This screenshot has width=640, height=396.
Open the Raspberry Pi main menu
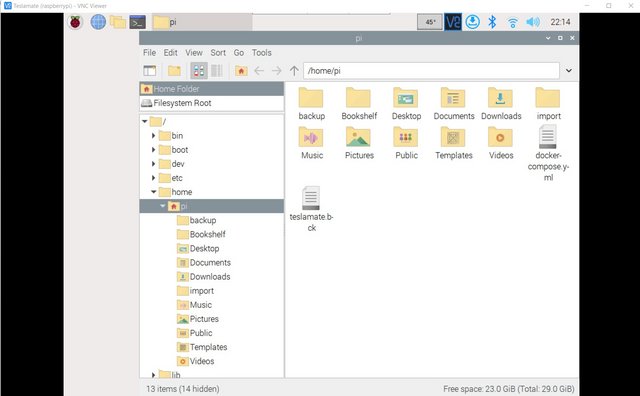75,22
